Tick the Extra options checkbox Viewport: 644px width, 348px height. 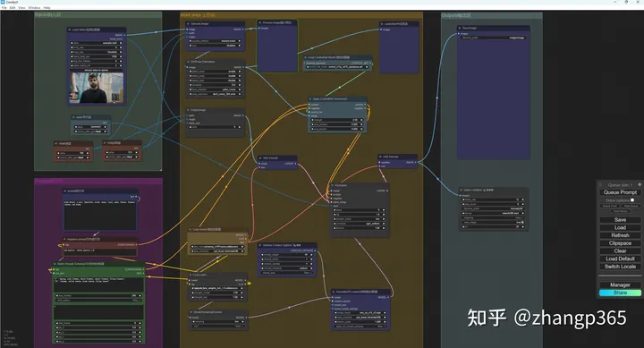tap(632, 199)
